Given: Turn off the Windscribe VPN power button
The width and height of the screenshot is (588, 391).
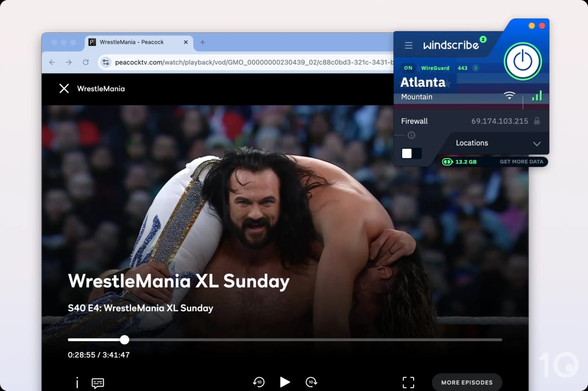Looking at the screenshot, I should [x=523, y=62].
